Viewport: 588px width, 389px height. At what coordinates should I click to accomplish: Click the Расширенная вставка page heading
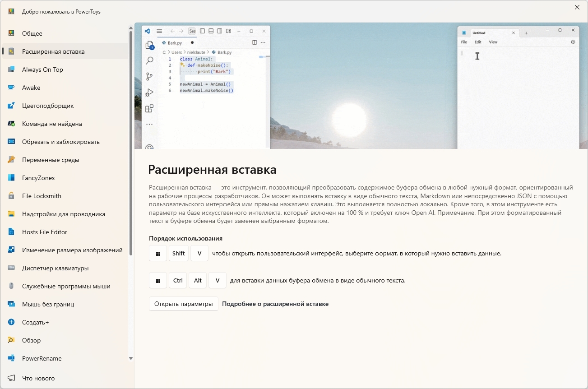click(212, 170)
